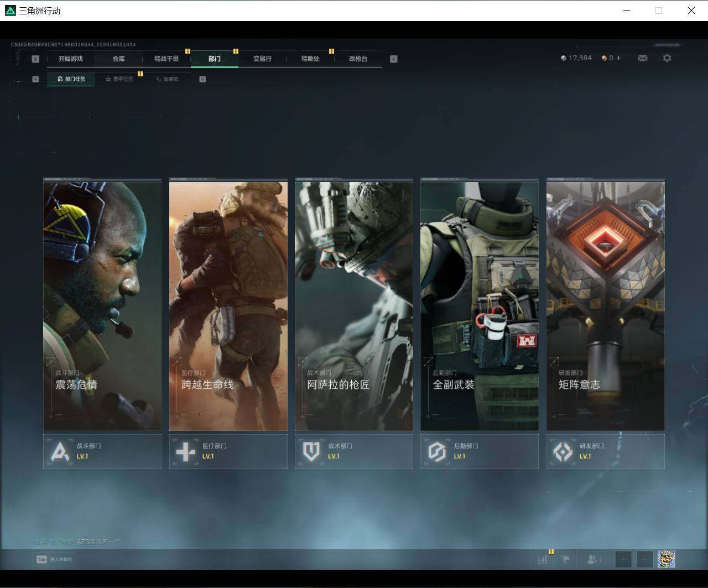The image size is (708, 588).
Task: Click the 战术部门 shield emblem icon
Action: point(311,452)
